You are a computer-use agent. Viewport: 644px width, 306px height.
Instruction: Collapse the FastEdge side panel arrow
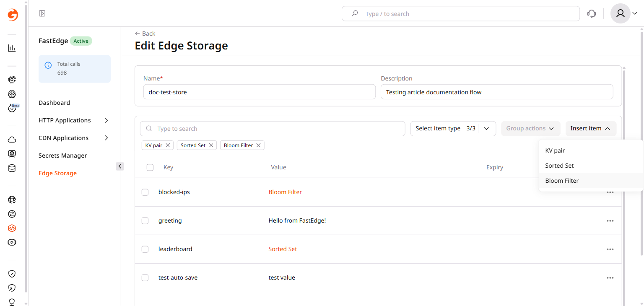coord(120,166)
